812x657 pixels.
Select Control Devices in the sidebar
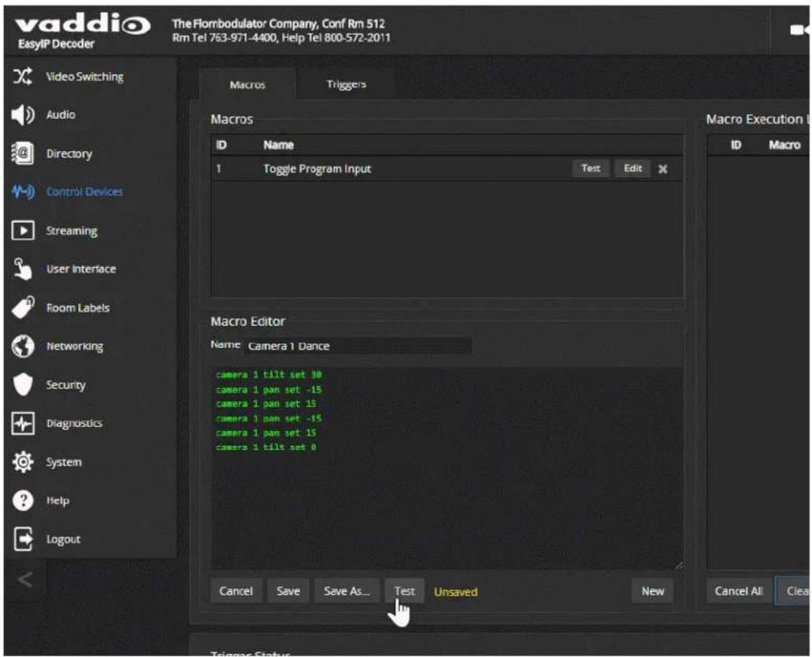pyautogui.click(x=85, y=191)
